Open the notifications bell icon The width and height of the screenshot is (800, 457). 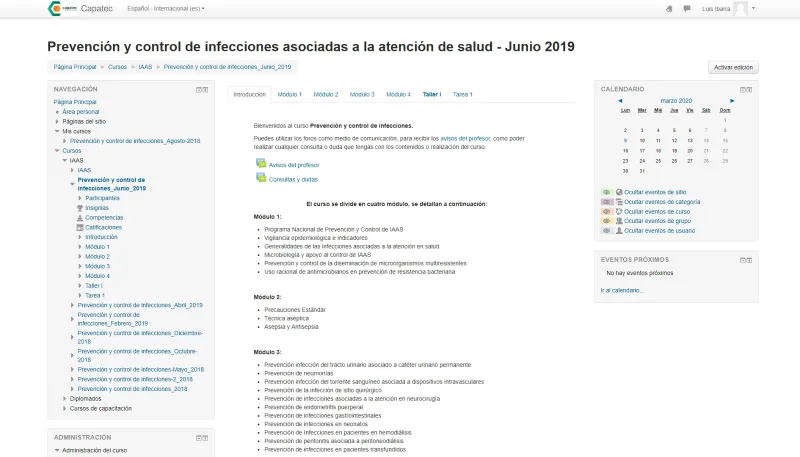[x=669, y=9]
